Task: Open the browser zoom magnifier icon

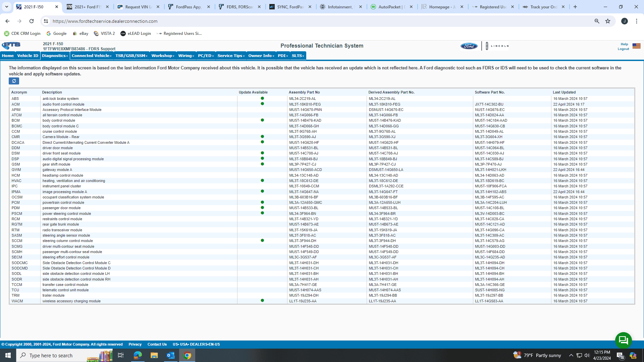Action: (x=597, y=21)
